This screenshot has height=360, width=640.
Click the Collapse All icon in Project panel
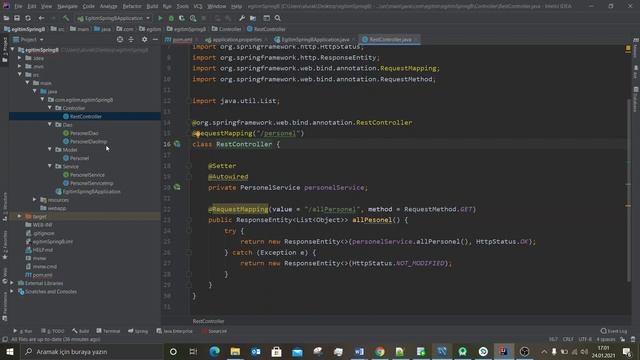131,40
